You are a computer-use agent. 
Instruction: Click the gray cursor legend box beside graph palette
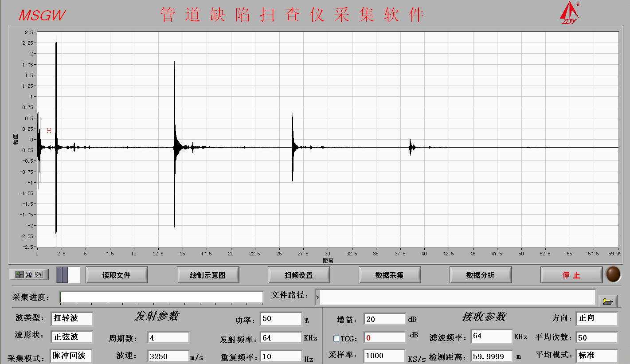pyautogui.click(x=68, y=275)
